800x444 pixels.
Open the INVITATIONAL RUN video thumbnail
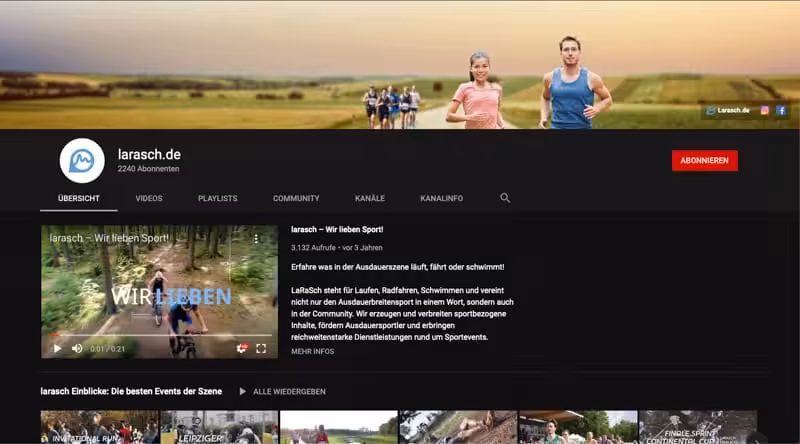(x=100, y=427)
